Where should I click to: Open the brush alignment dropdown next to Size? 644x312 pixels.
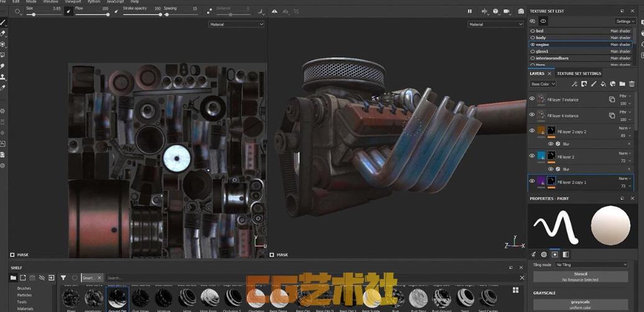[x=19, y=11]
